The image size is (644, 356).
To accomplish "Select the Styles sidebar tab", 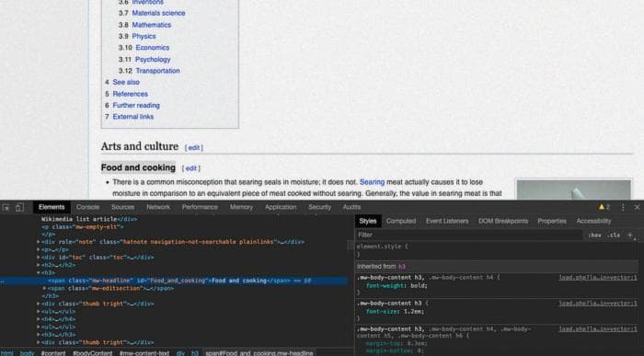I will click(368, 221).
